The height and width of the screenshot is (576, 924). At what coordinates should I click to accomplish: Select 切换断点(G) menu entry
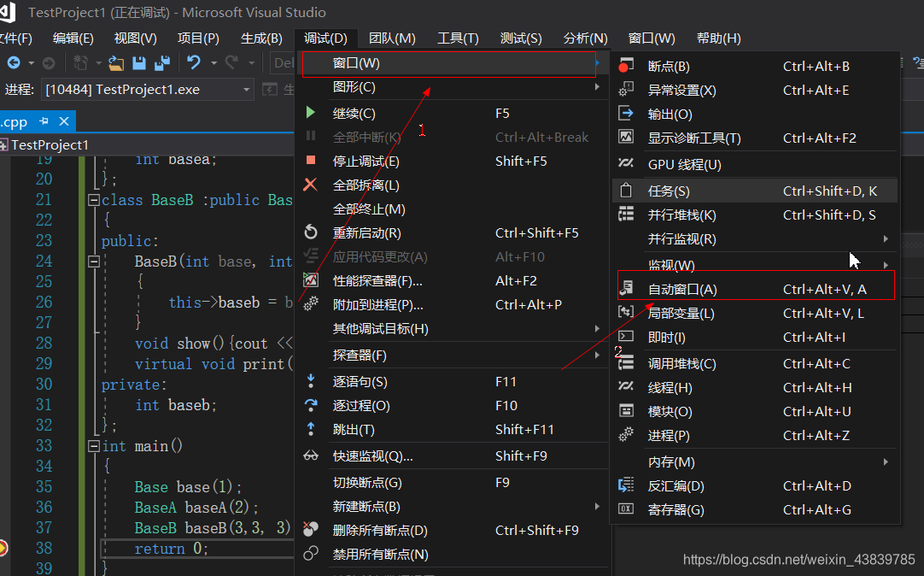453,482
